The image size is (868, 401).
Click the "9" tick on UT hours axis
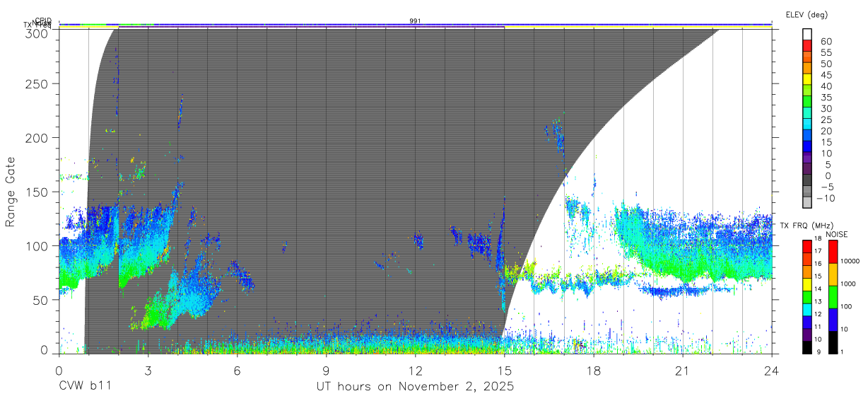point(327,371)
